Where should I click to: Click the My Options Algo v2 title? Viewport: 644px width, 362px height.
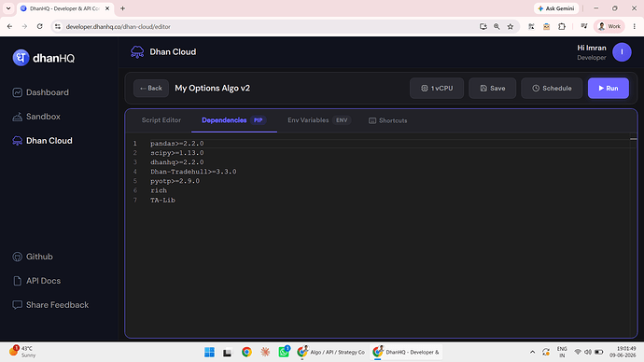(213, 89)
